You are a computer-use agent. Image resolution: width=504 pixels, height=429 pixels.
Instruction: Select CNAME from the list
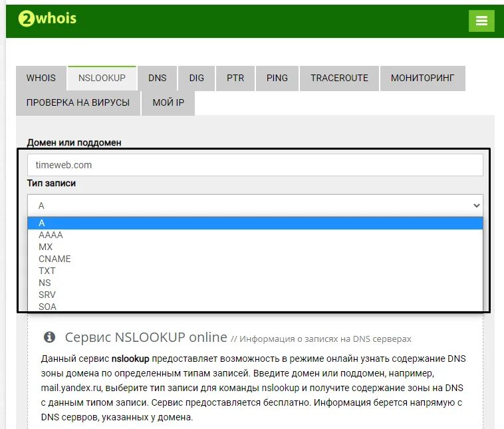pos(255,259)
